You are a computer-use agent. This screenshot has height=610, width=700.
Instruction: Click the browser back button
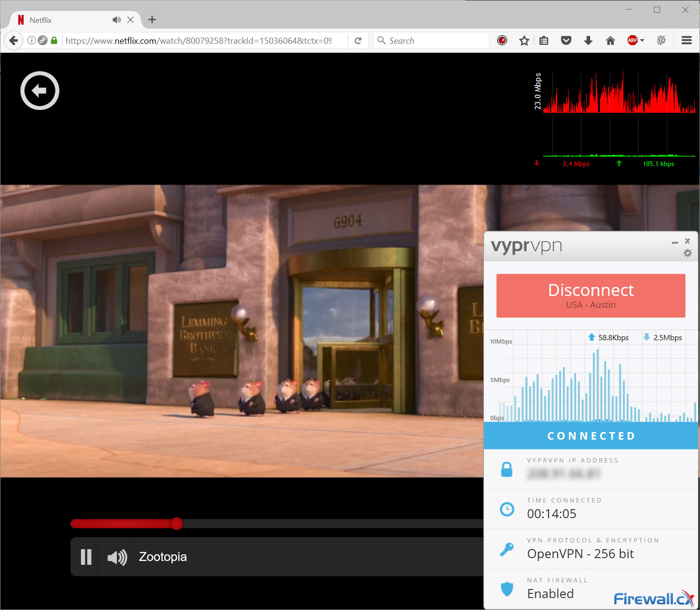(14, 40)
